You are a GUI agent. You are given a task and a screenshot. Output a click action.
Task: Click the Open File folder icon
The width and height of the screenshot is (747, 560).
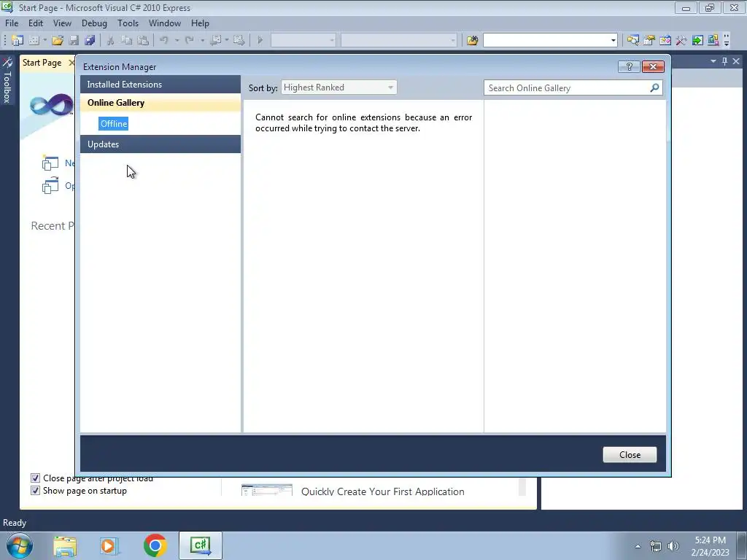click(58, 41)
